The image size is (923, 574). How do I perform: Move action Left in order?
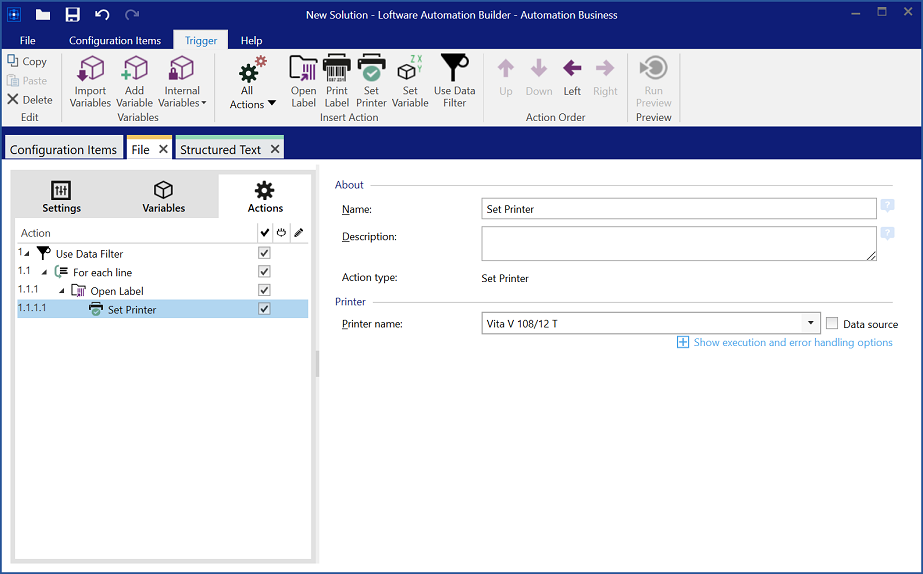tap(572, 77)
